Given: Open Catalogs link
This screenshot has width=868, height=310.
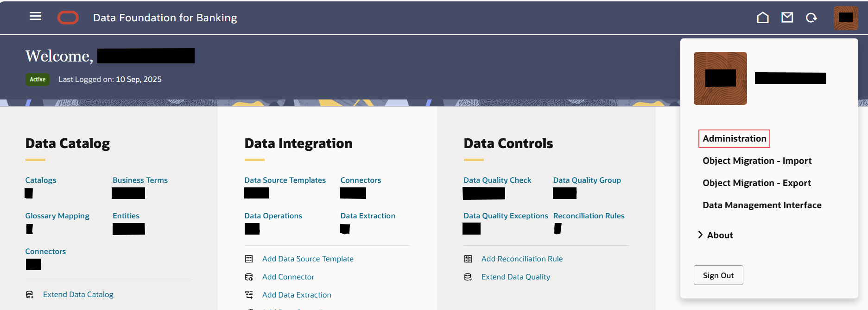Looking at the screenshot, I should (41, 180).
